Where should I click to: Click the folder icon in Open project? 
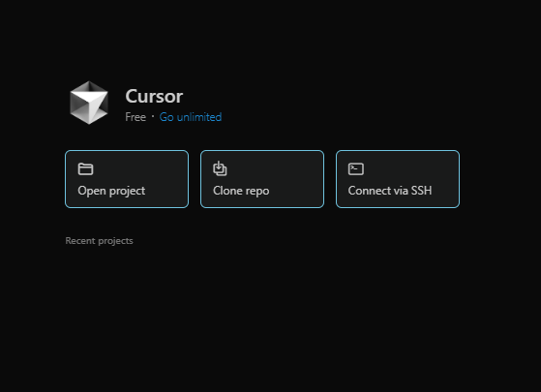tap(85, 169)
